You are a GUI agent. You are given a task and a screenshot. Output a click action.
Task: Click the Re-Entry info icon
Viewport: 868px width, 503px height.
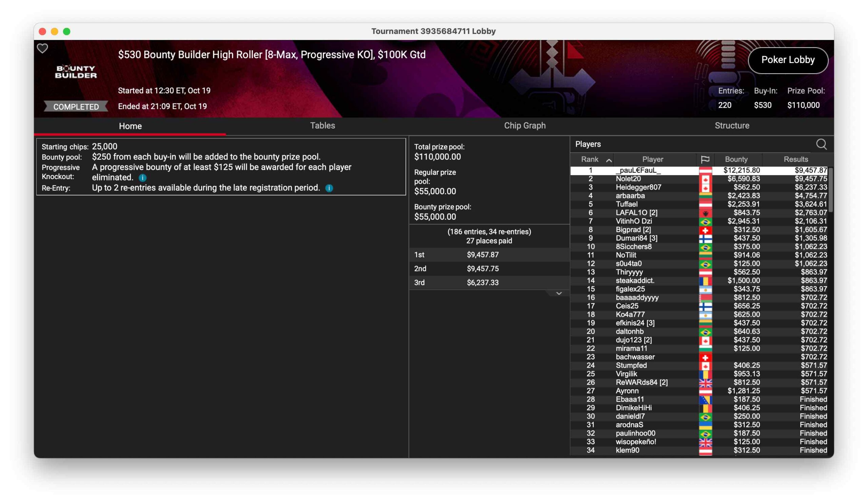(x=329, y=188)
